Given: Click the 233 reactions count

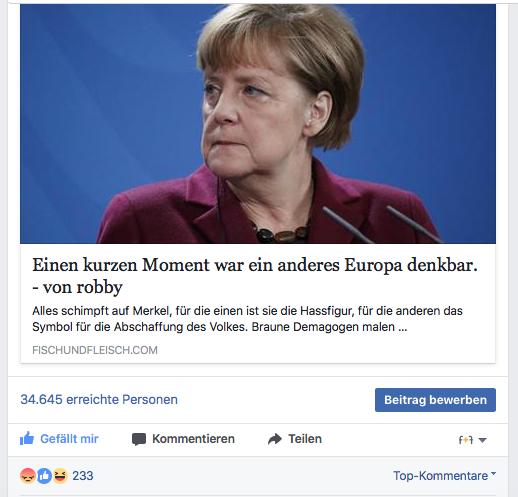Looking at the screenshot, I should (x=83, y=476).
